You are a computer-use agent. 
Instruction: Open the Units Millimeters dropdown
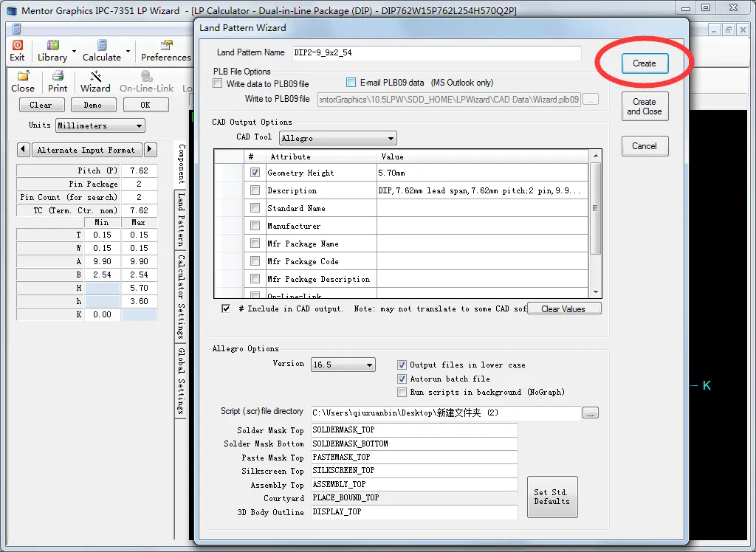tap(100, 126)
